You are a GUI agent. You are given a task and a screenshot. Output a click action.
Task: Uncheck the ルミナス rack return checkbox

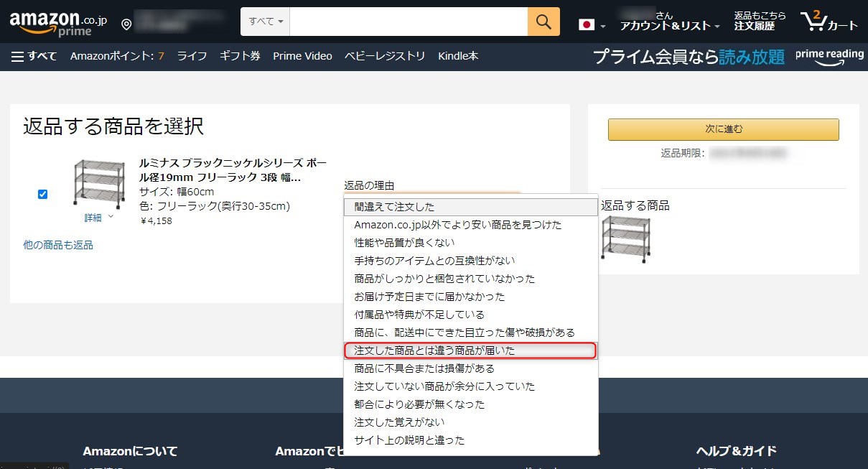pos(42,194)
